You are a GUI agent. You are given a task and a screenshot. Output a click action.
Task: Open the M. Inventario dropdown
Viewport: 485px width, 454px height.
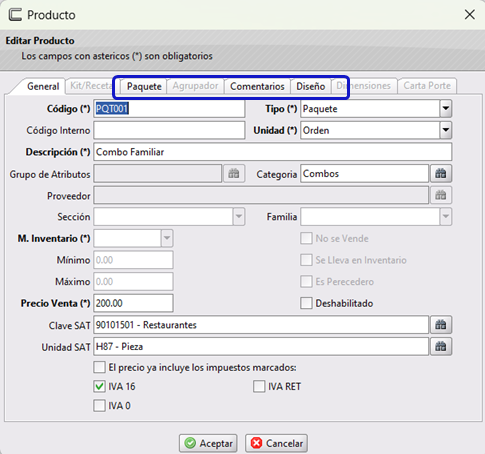pos(167,238)
